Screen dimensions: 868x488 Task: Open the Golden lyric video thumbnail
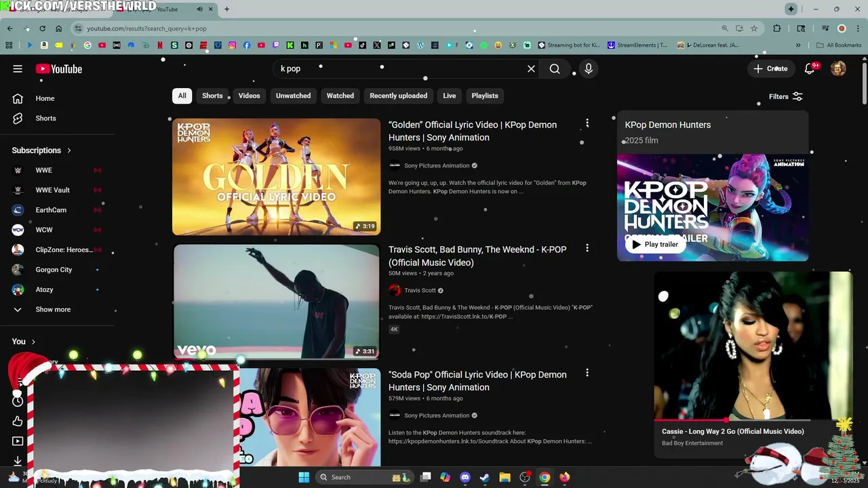coord(276,177)
